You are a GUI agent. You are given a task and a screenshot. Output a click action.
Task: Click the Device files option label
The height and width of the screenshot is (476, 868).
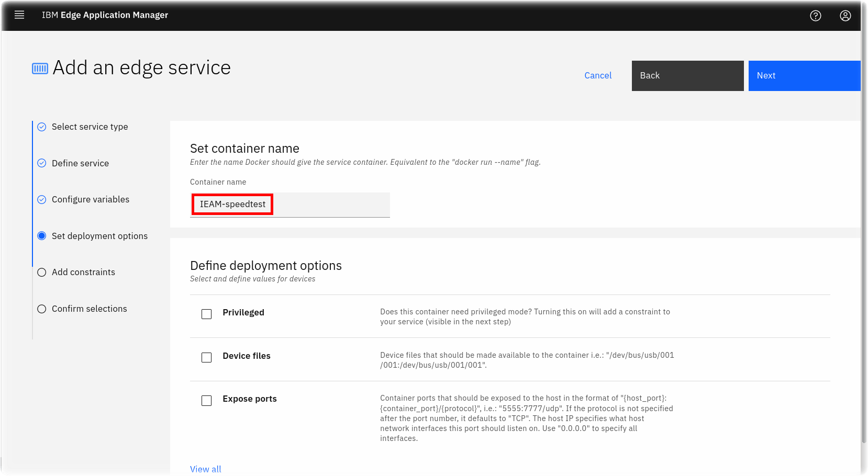247,356
